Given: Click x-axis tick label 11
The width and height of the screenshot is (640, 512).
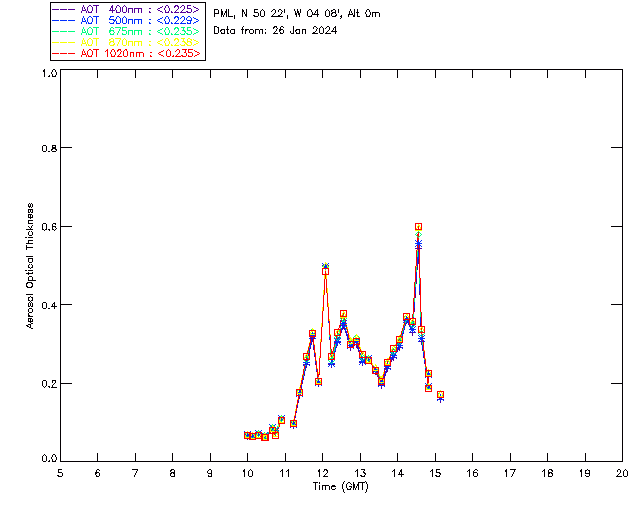Looking at the screenshot, I should click(x=285, y=473).
